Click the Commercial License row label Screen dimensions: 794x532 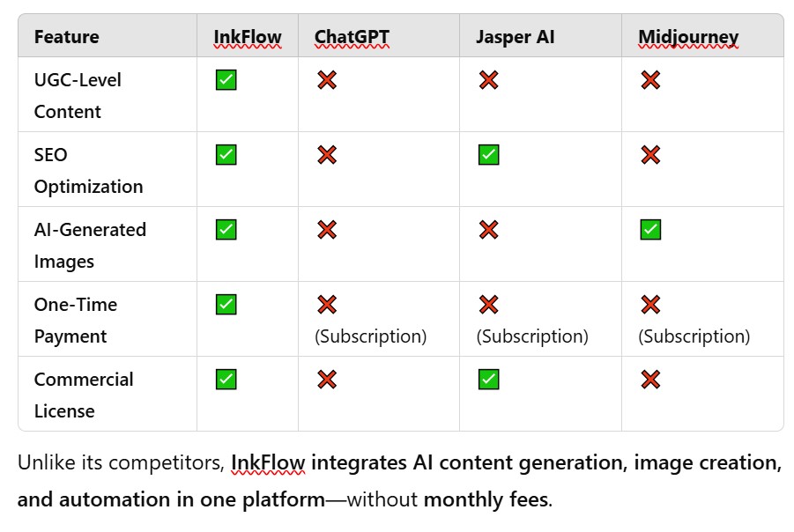point(84,395)
